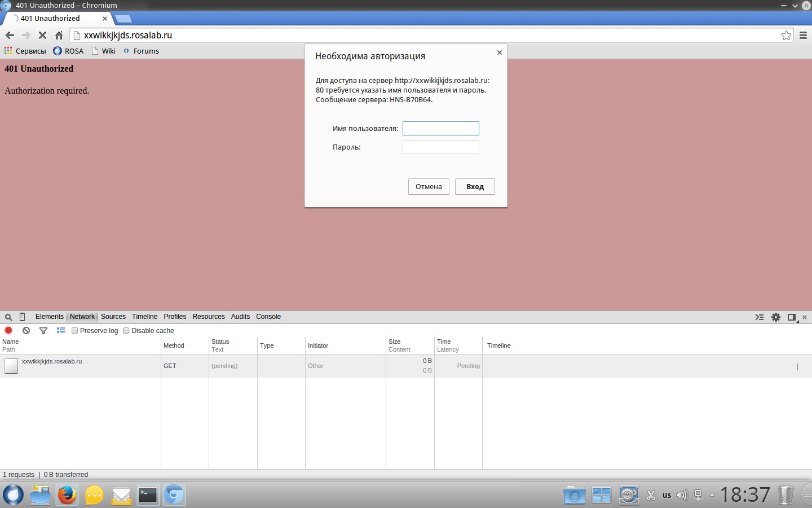Open the us keyboard layout indicator
This screenshot has height=508, width=812.
[x=667, y=495]
